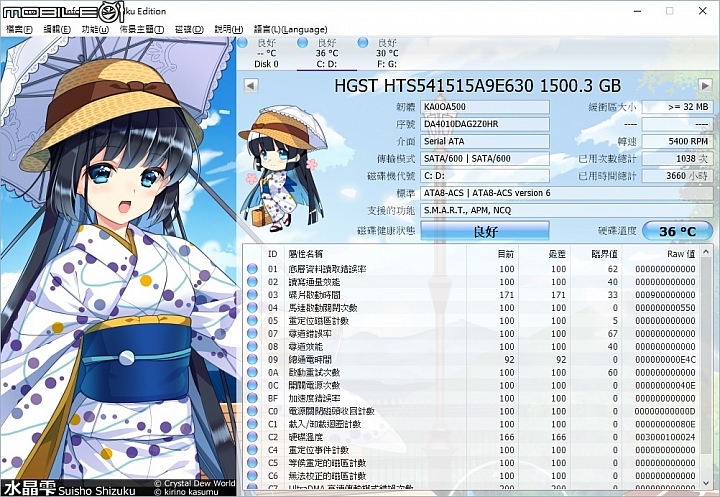Click the status orb above F: G:

click(363, 43)
